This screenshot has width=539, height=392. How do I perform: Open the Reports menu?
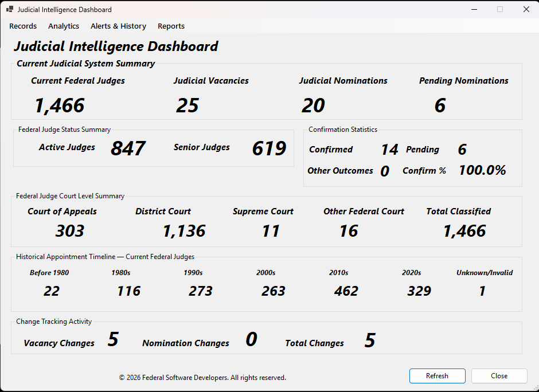[x=171, y=26]
